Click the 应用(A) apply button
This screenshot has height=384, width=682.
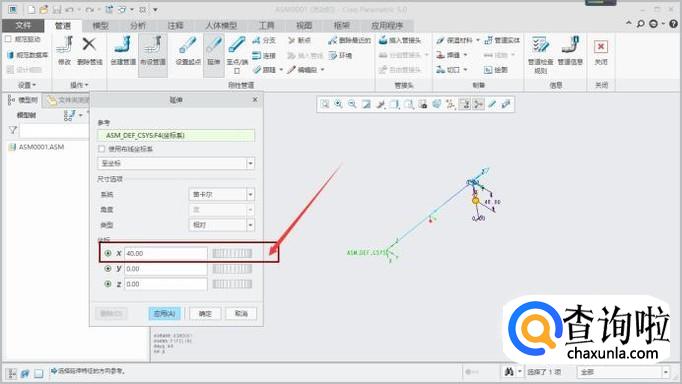(x=164, y=314)
